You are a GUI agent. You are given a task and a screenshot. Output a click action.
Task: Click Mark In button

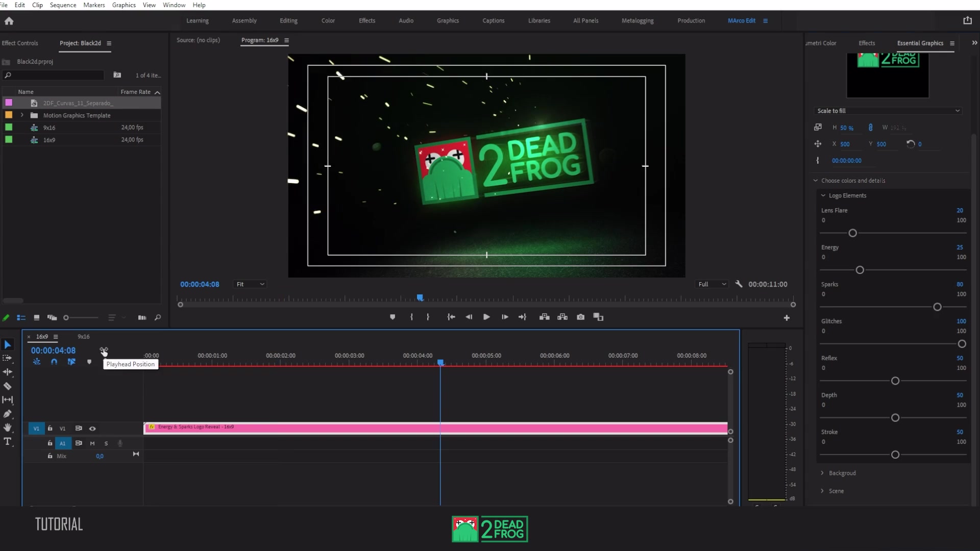tap(411, 317)
